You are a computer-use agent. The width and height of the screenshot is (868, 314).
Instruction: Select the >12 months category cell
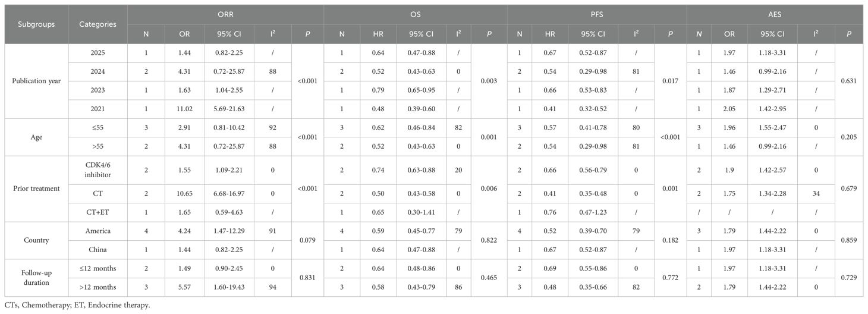point(98,285)
